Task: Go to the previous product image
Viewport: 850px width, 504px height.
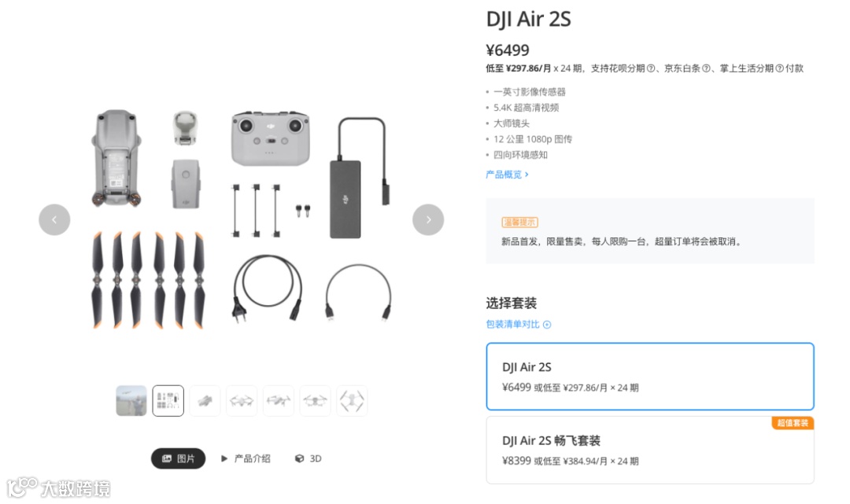Action: click(54, 220)
